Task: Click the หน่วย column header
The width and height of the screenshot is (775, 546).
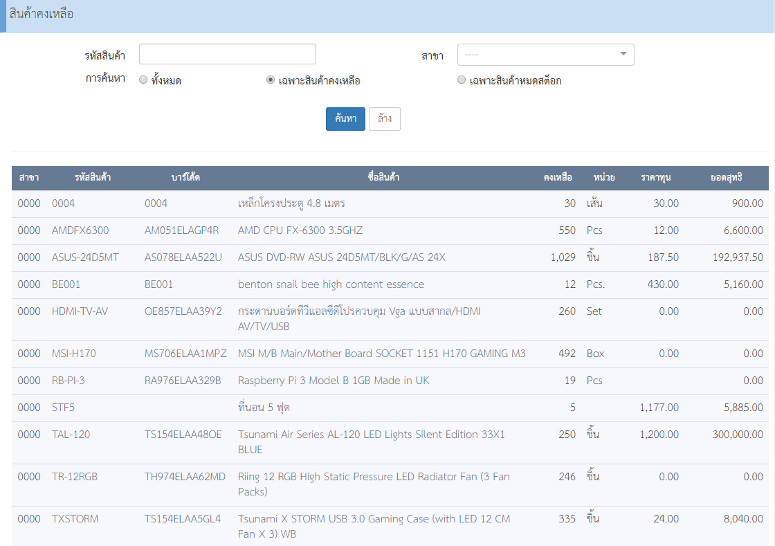Action: (604, 177)
